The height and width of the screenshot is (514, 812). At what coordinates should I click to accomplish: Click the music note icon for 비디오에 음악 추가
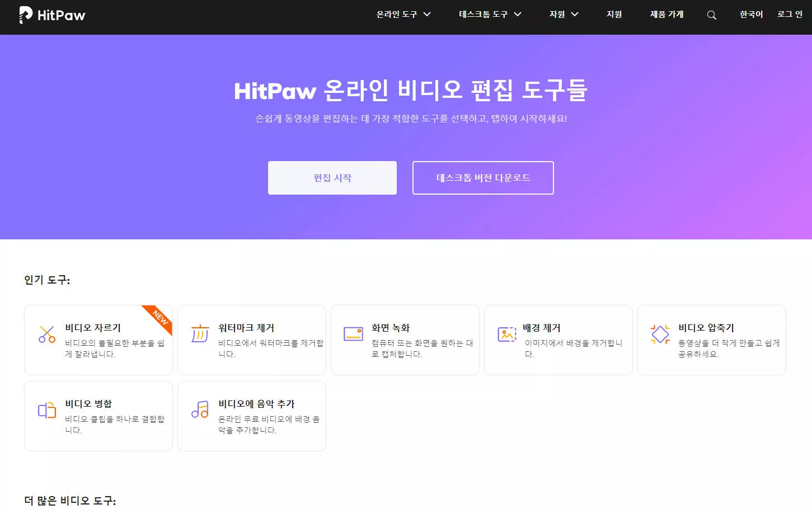(x=200, y=410)
